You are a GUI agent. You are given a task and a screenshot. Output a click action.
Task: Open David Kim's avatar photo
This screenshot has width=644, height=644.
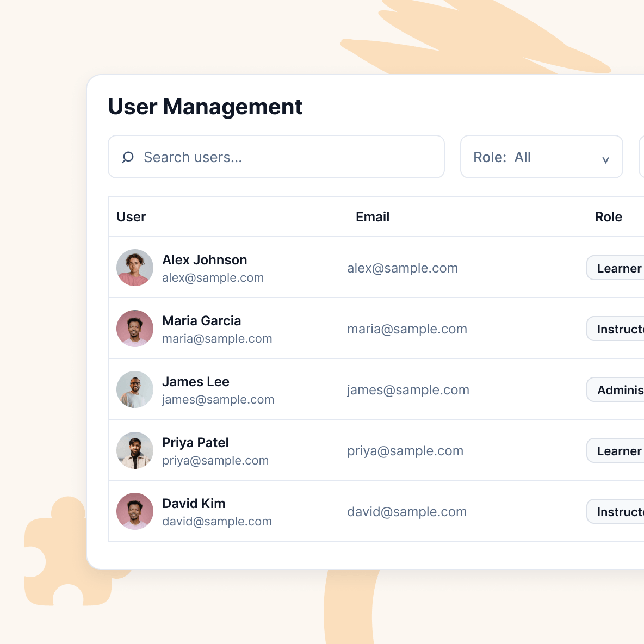pyautogui.click(x=135, y=511)
